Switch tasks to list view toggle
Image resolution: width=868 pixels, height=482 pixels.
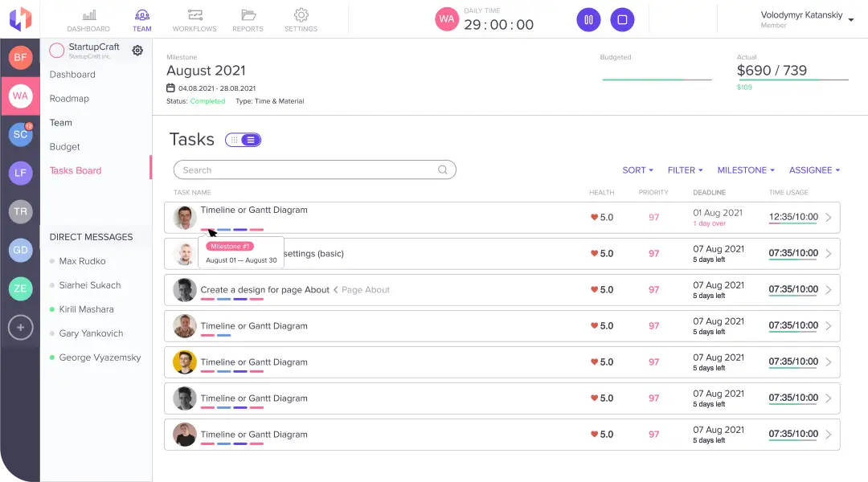click(251, 140)
